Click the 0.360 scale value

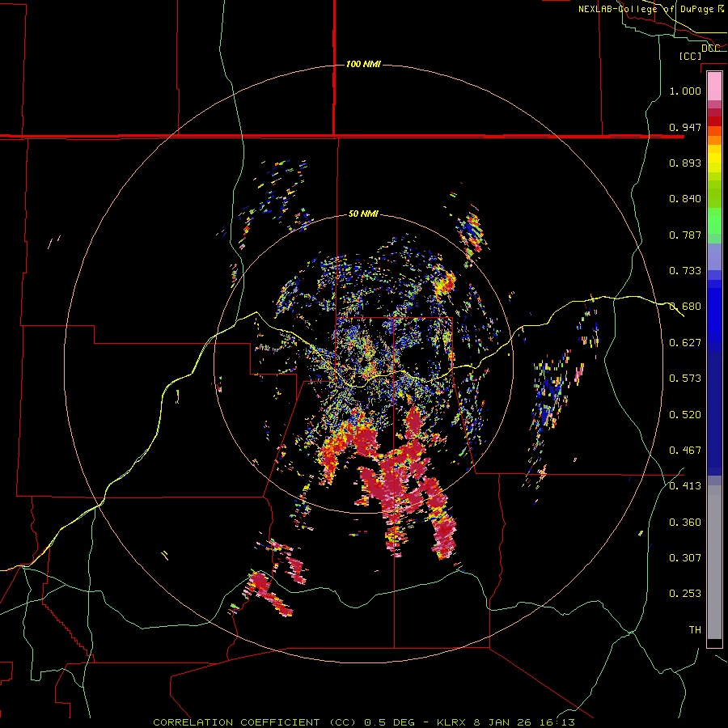[685, 522]
